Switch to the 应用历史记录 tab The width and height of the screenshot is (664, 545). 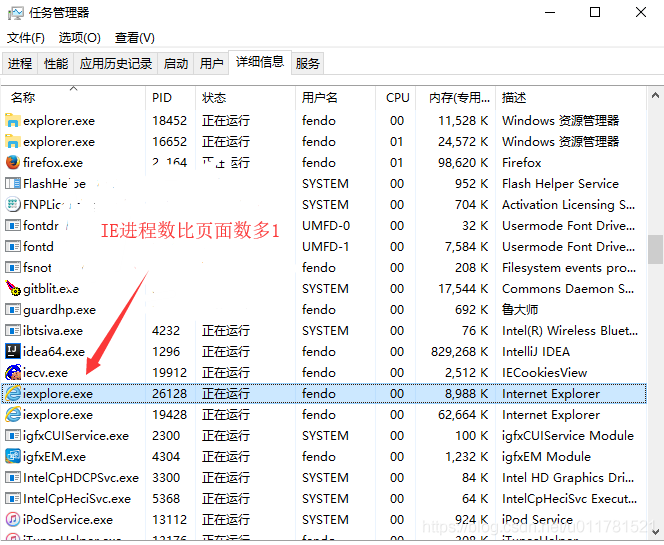tap(116, 64)
